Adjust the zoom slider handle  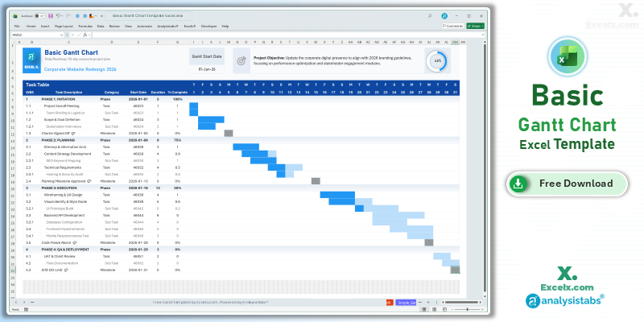pyautogui.click(x=468, y=309)
